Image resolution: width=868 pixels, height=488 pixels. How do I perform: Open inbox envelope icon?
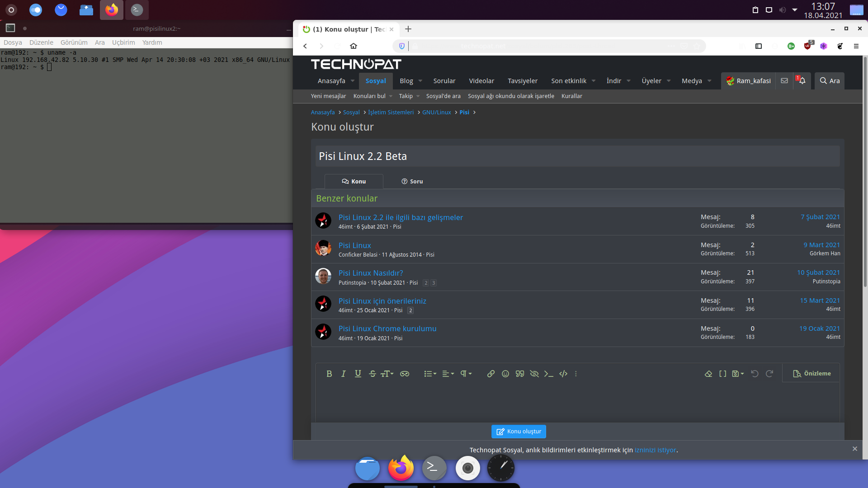(784, 81)
